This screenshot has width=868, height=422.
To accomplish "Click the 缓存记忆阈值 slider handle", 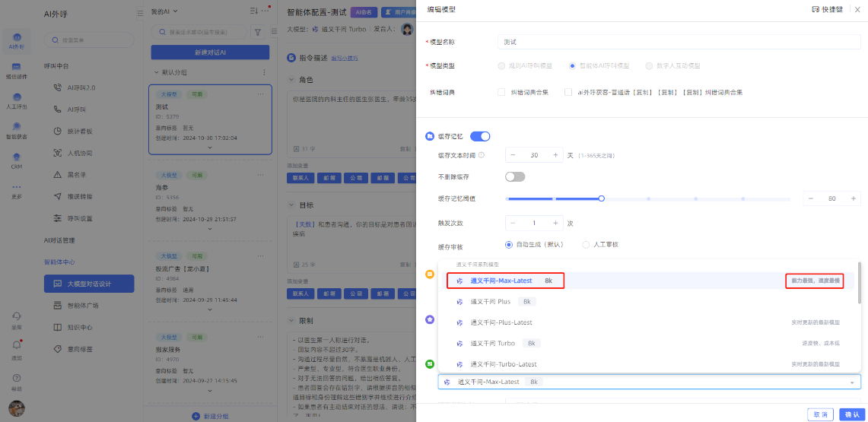I will click(x=601, y=198).
